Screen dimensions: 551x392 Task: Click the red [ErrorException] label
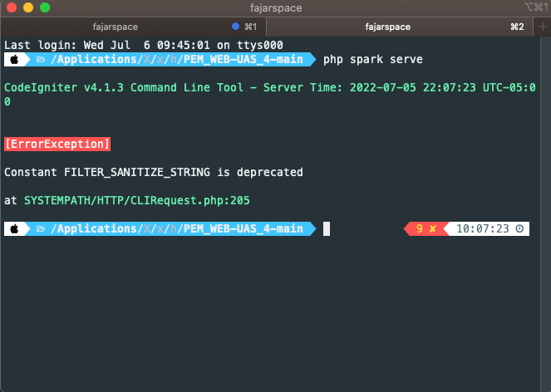point(57,144)
